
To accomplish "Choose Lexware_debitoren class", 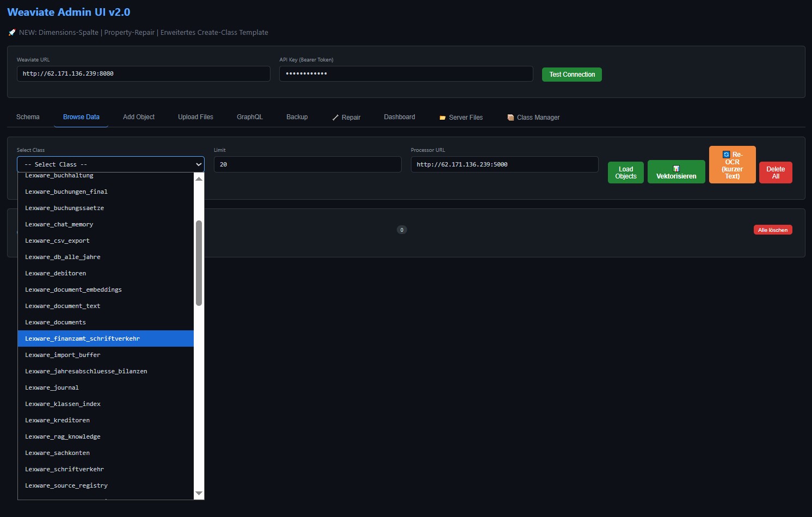I will 106,273.
